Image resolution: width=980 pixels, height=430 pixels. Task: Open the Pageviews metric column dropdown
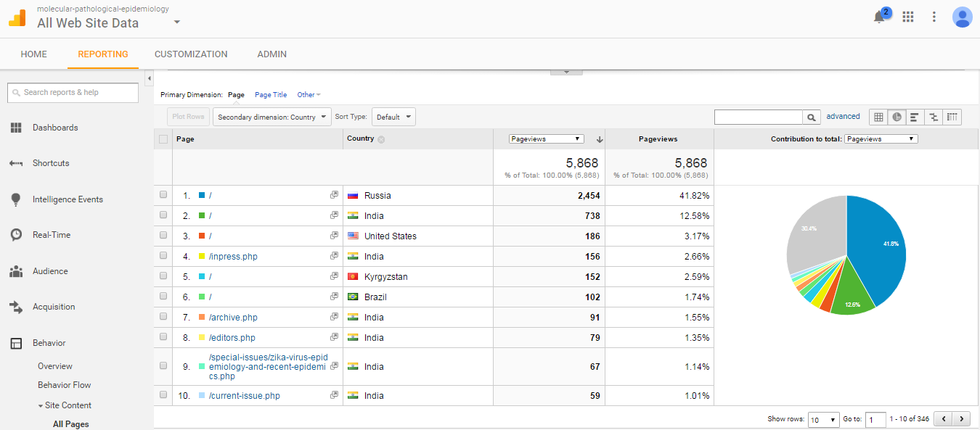click(x=546, y=139)
